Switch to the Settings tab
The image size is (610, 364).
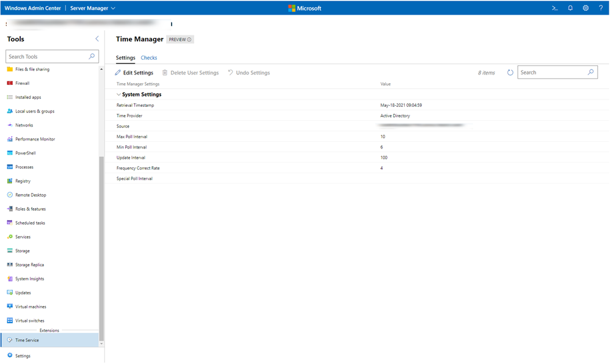(125, 57)
